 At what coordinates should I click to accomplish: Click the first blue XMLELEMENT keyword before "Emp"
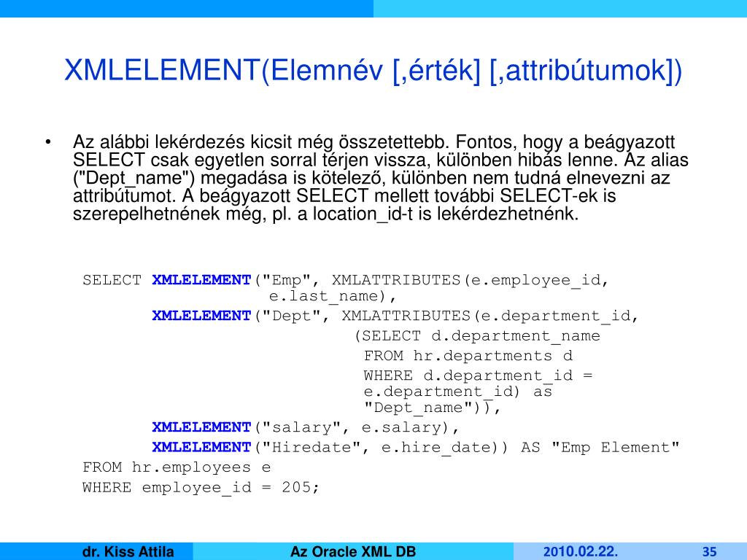201,279
